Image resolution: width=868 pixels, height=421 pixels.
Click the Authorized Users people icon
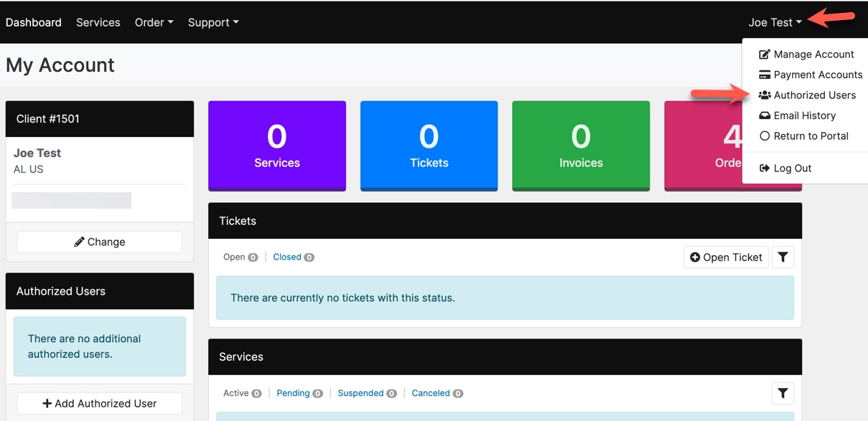(x=765, y=95)
